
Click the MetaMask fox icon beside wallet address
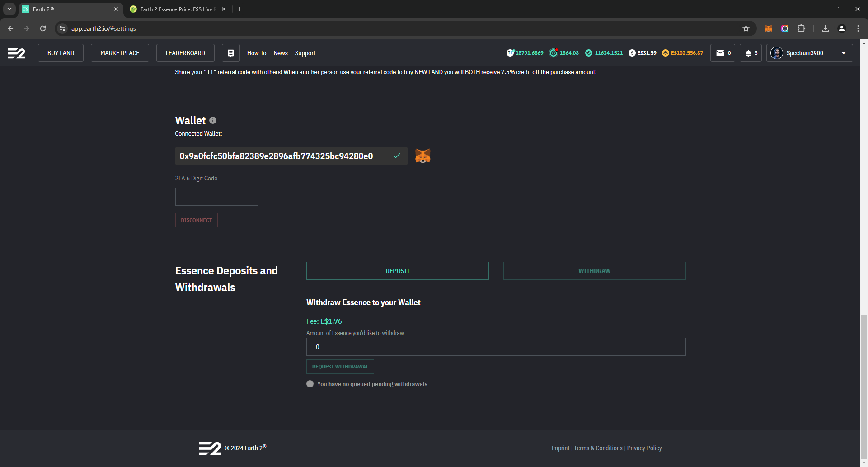pos(422,156)
